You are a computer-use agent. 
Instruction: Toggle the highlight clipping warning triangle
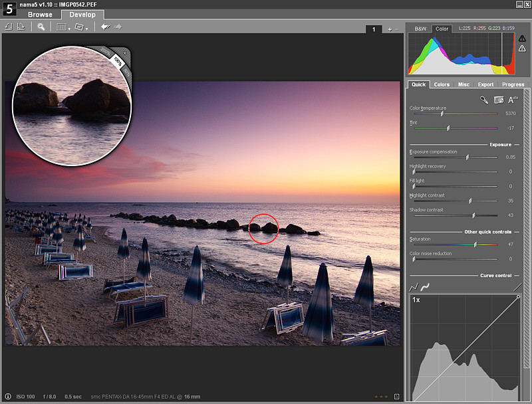coord(522,38)
